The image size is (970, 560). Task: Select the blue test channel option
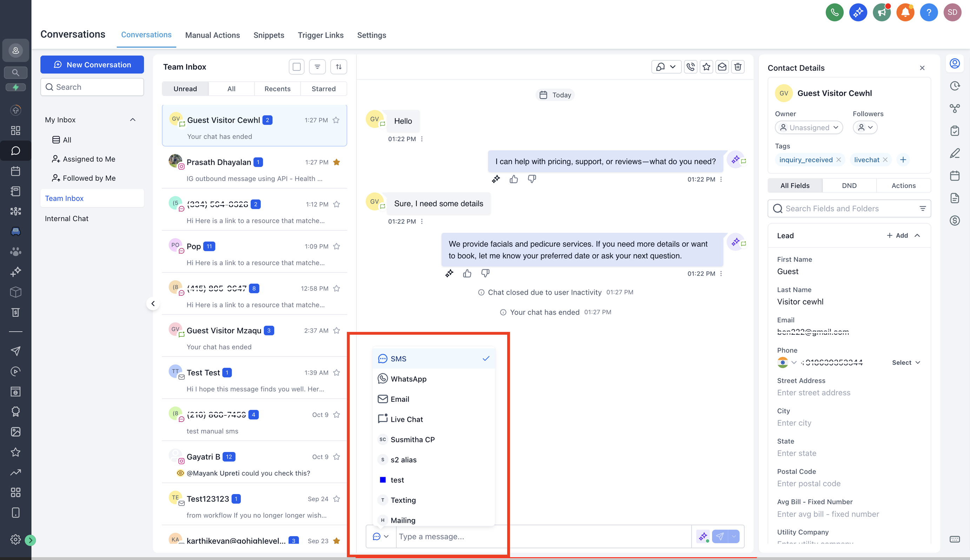397,480
